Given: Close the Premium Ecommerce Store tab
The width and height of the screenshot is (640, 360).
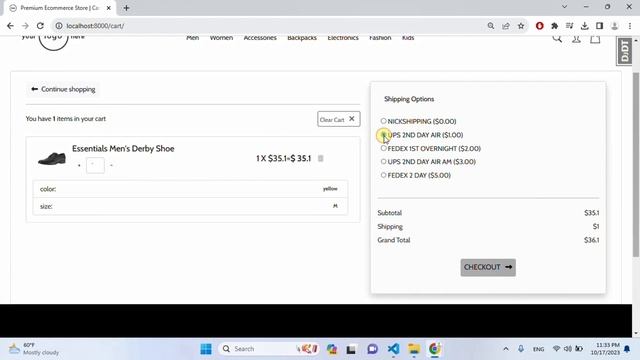Looking at the screenshot, I should pyautogui.click(x=109, y=8).
